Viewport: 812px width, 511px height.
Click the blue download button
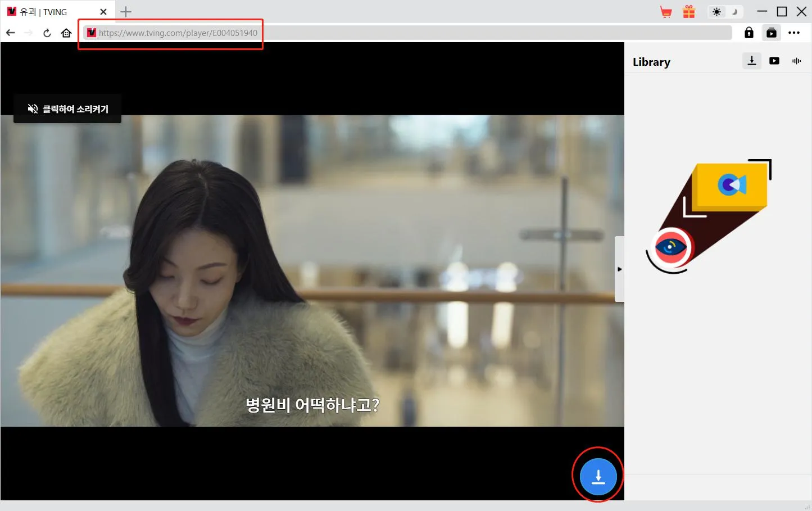[598, 477]
